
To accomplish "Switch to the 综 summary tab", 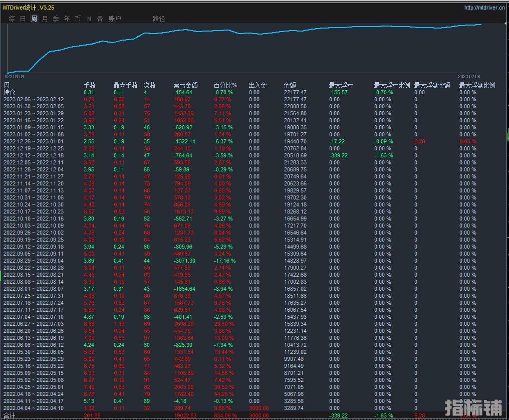I will coord(12,19).
